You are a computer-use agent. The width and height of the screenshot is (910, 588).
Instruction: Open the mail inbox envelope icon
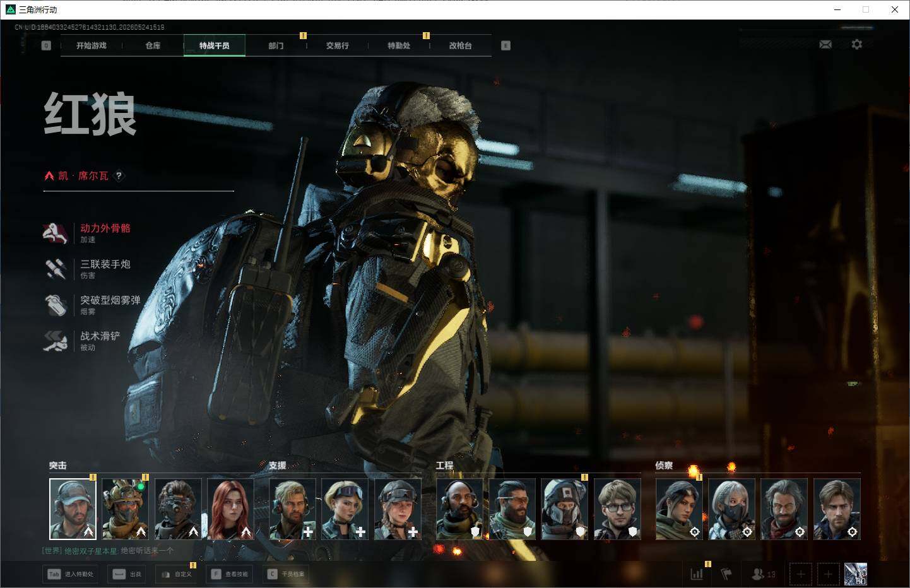[825, 44]
